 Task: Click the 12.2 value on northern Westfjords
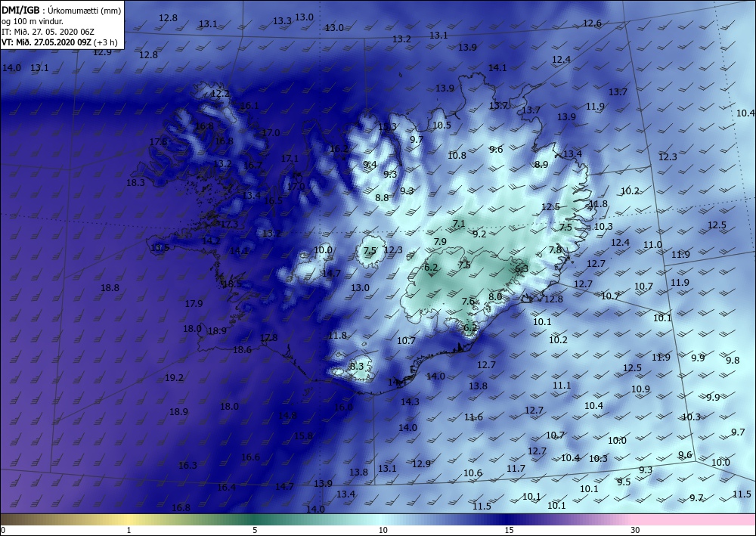coord(220,94)
